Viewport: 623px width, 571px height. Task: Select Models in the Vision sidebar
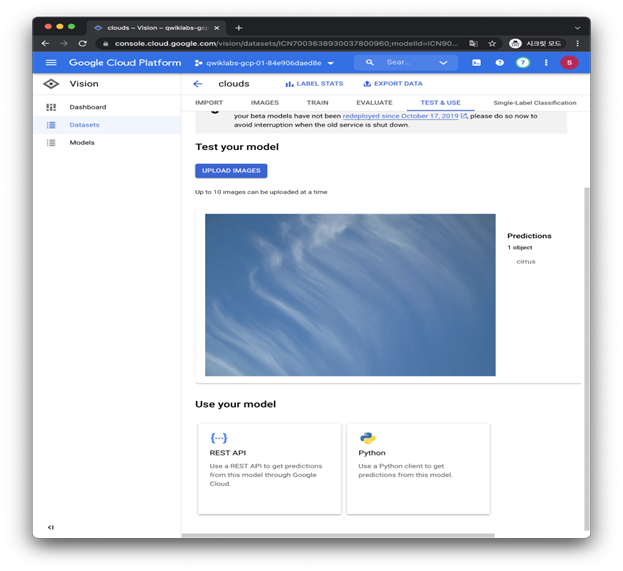(x=82, y=143)
